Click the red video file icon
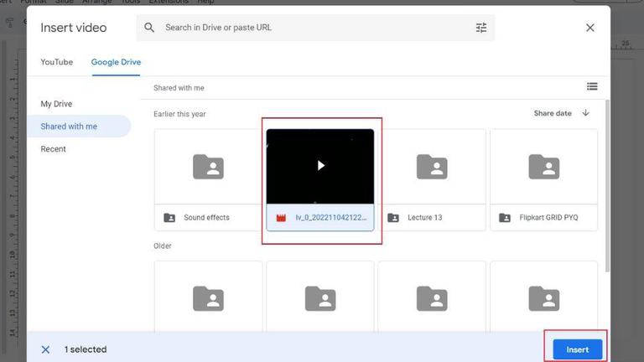Image resolution: width=644 pixels, height=362 pixels. 281,218
